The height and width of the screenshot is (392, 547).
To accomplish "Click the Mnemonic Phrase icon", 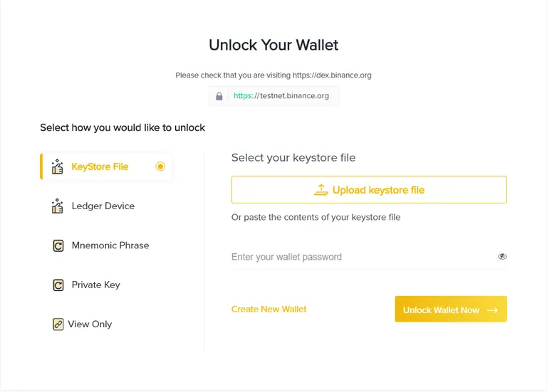I will pyautogui.click(x=58, y=245).
